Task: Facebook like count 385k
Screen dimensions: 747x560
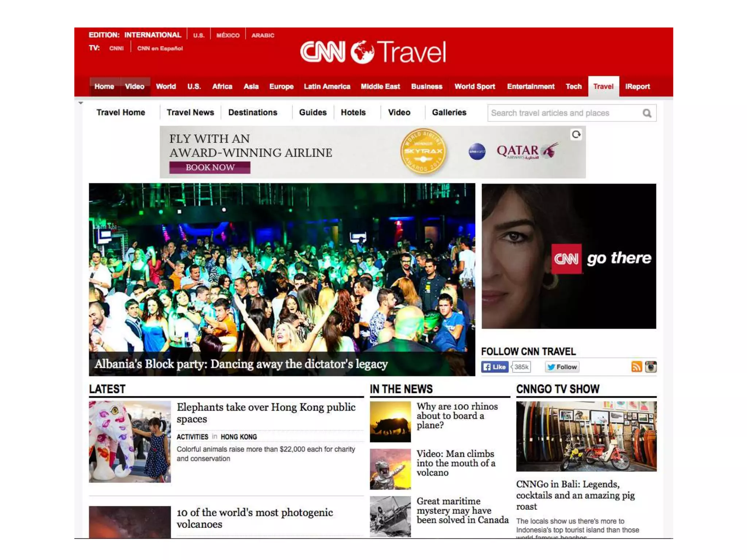Action: pos(521,367)
